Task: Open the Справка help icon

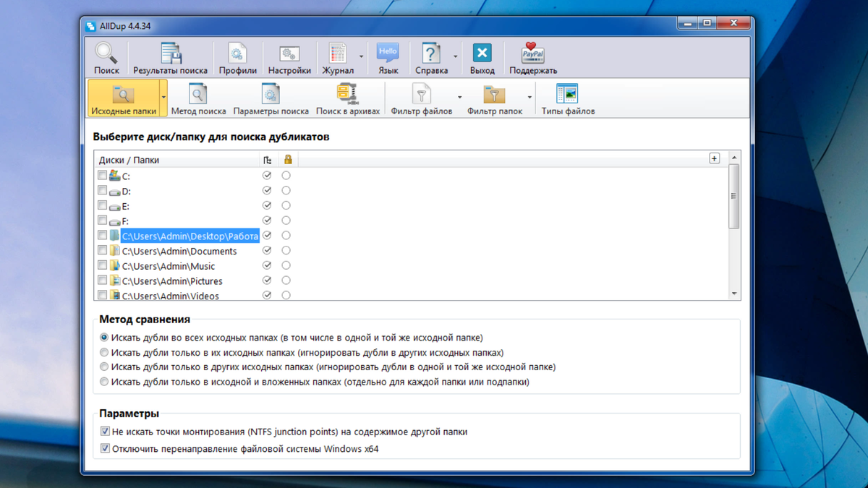Action: pos(431,53)
